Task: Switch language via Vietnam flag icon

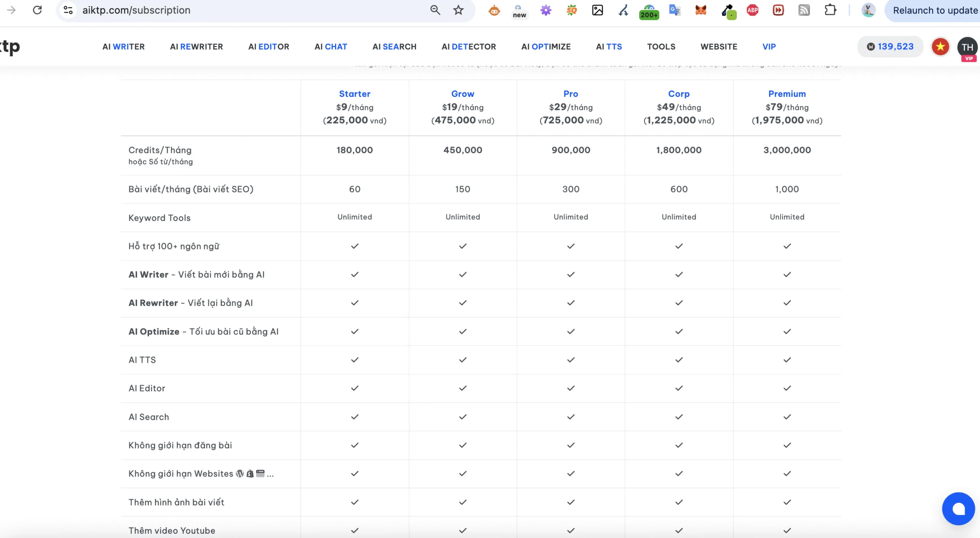Action: [x=940, y=47]
